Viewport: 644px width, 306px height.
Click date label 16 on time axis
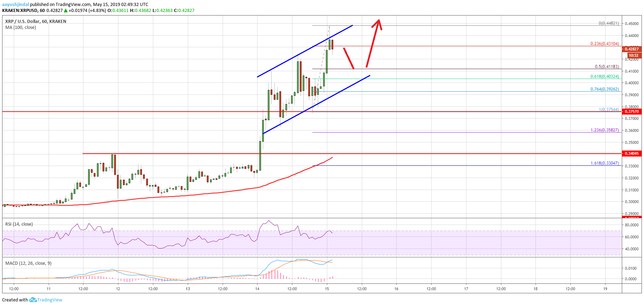pyautogui.click(x=396, y=289)
